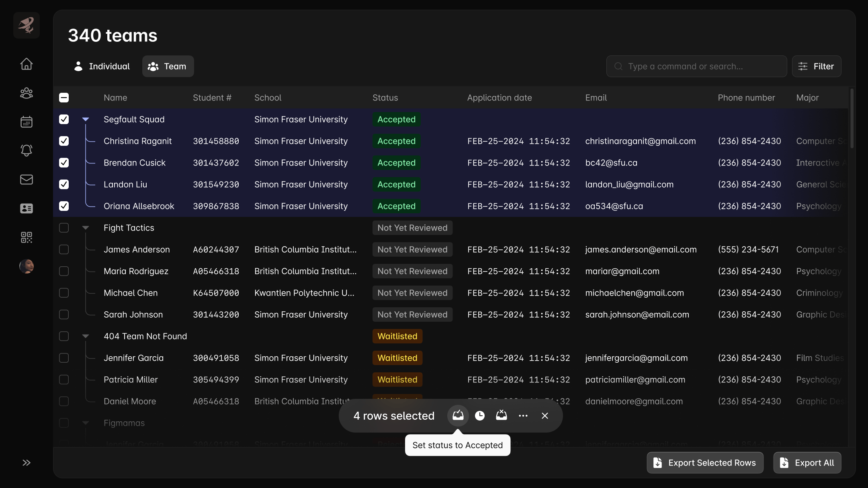Open the user profile avatar
This screenshot has width=868, height=488.
(x=27, y=266)
